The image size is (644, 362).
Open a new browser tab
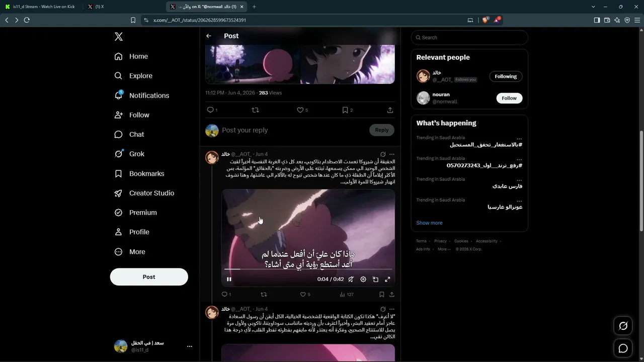[x=254, y=7]
